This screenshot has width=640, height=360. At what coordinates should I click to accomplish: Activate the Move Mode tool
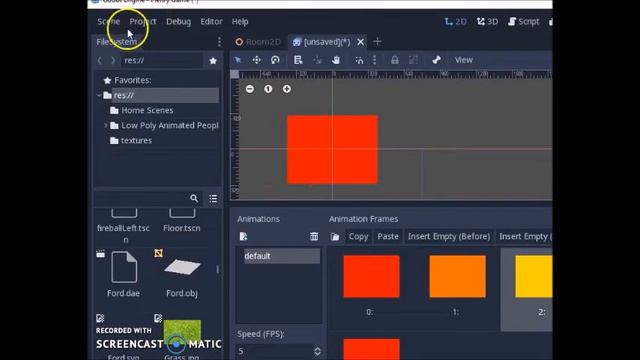pos(256,60)
